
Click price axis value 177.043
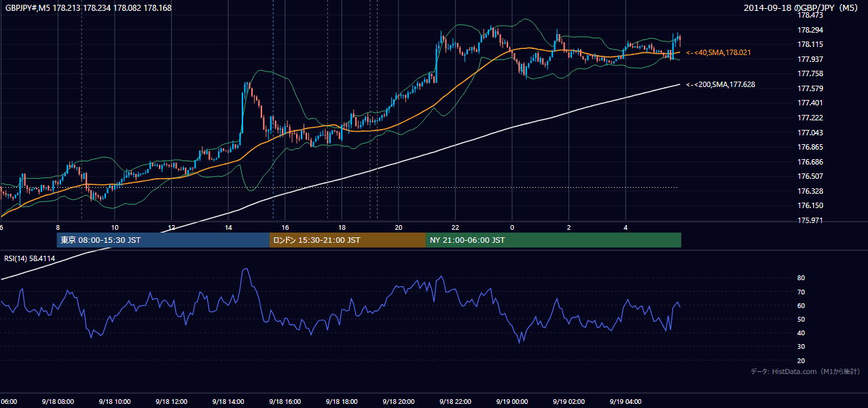click(x=810, y=133)
